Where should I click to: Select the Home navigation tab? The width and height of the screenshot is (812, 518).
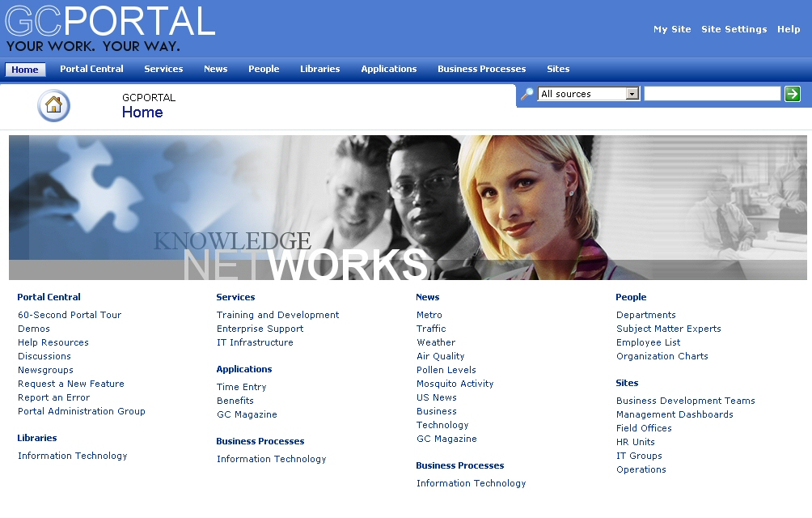25,70
